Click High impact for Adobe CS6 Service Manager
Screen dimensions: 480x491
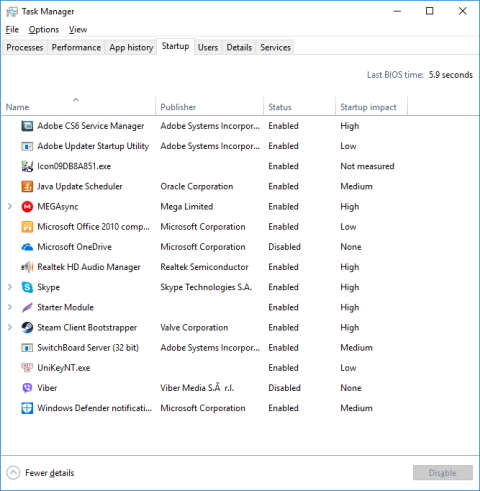(x=350, y=126)
